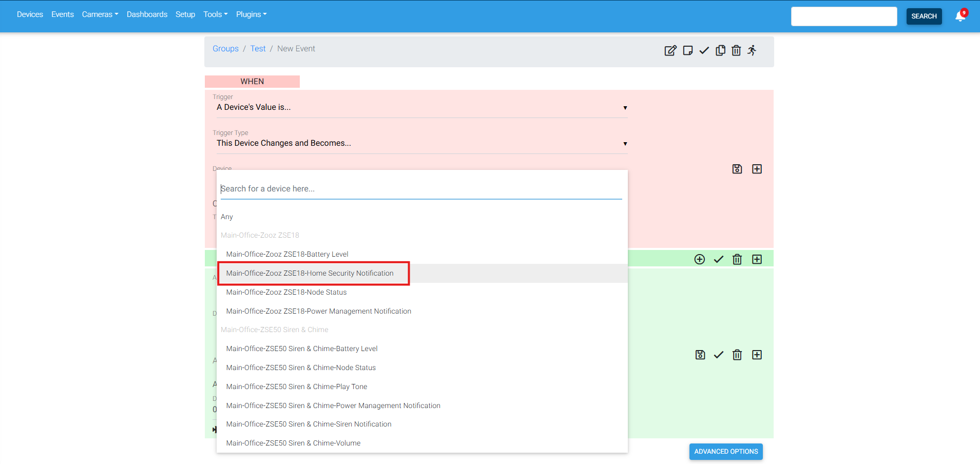Navigate to Groups breadcrumb link
Image resolution: width=980 pixels, height=464 pixels.
(225, 49)
